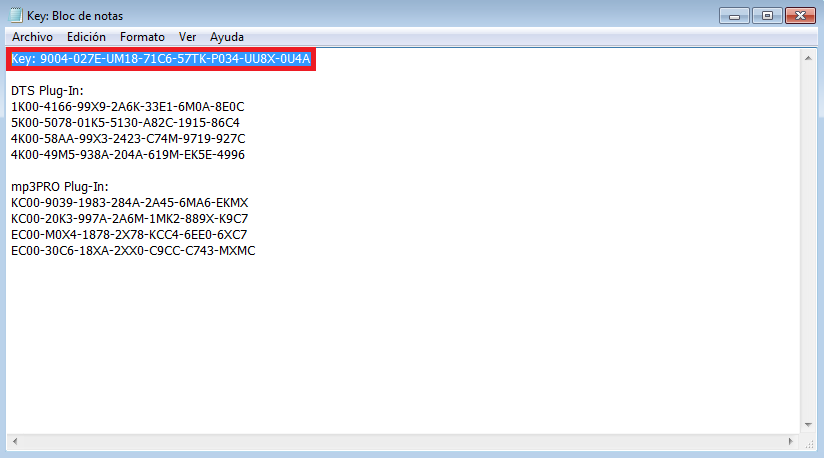Image resolution: width=824 pixels, height=458 pixels.
Task: Click the vertical scrollbar up arrow
Action: tap(808, 58)
